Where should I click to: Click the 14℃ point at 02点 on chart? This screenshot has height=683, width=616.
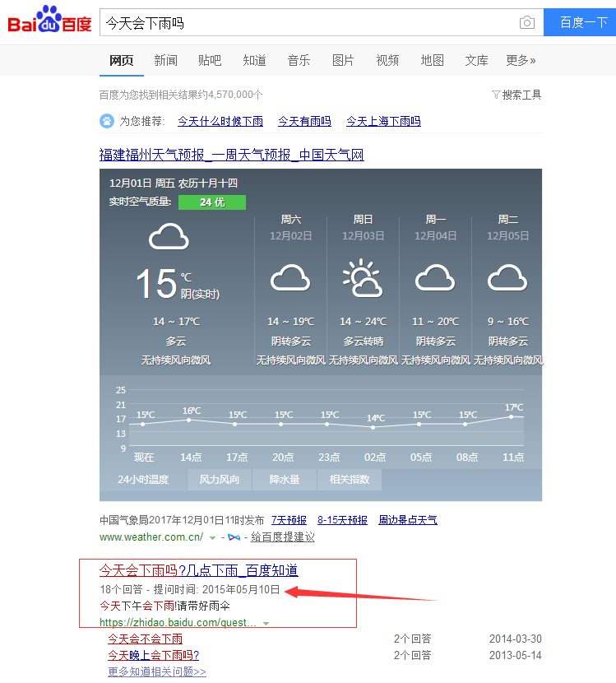(x=373, y=427)
